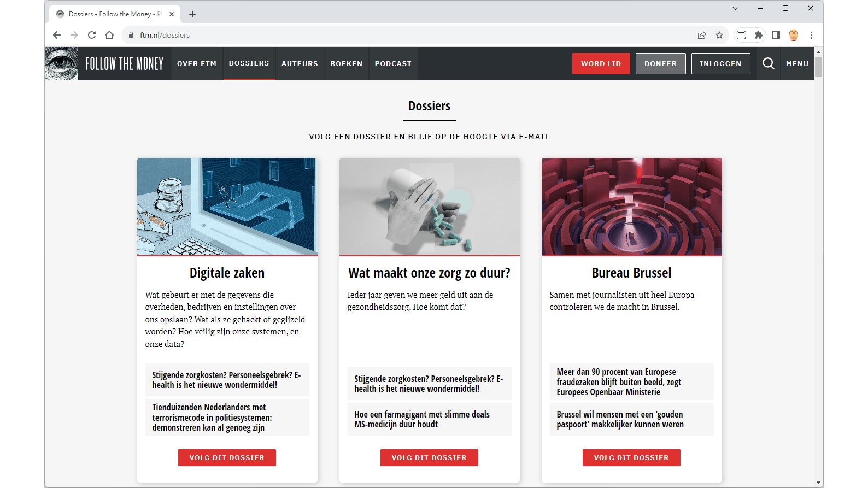Viewport: 868px width, 488px height.
Task: Follow the Digitale zaken dossier
Action: click(227, 457)
